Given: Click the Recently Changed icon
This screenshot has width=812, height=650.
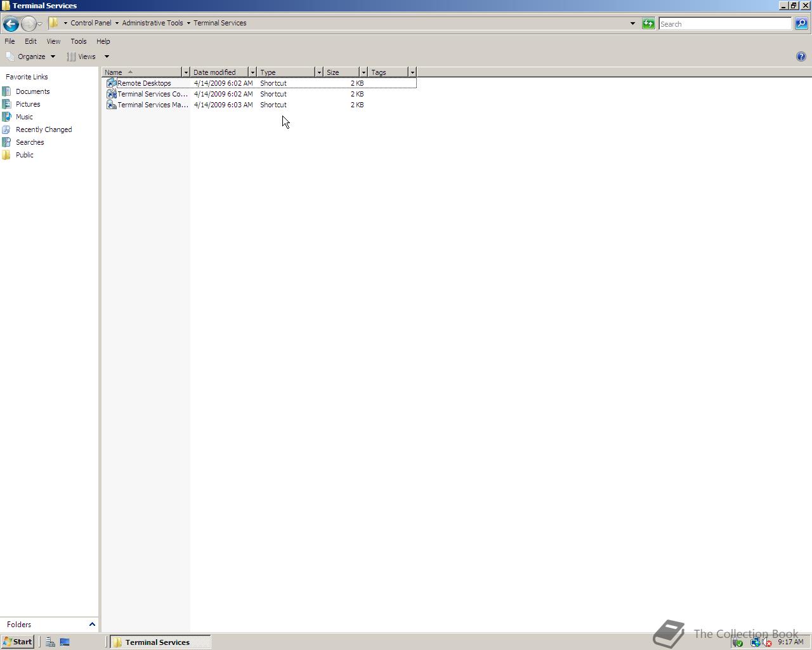Looking at the screenshot, I should click(x=6, y=129).
